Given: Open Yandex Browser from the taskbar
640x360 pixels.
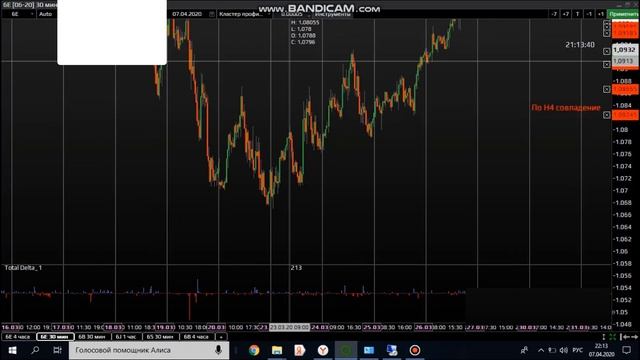Looking at the screenshot, I should point(323,350).
